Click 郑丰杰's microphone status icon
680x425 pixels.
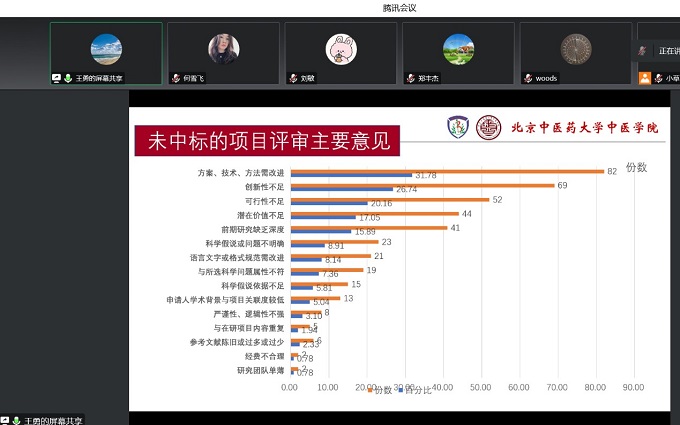(410, 78)
